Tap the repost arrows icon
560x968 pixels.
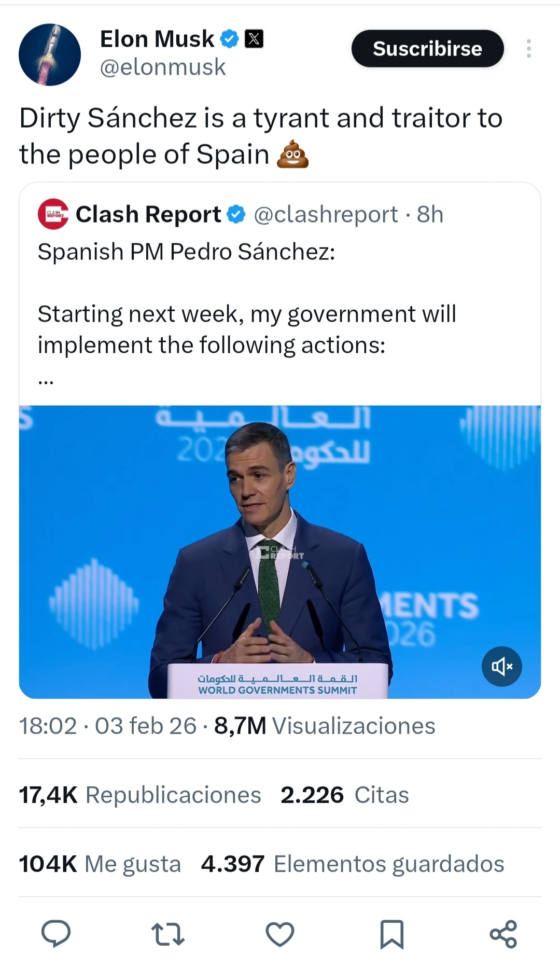pos(167,934)
